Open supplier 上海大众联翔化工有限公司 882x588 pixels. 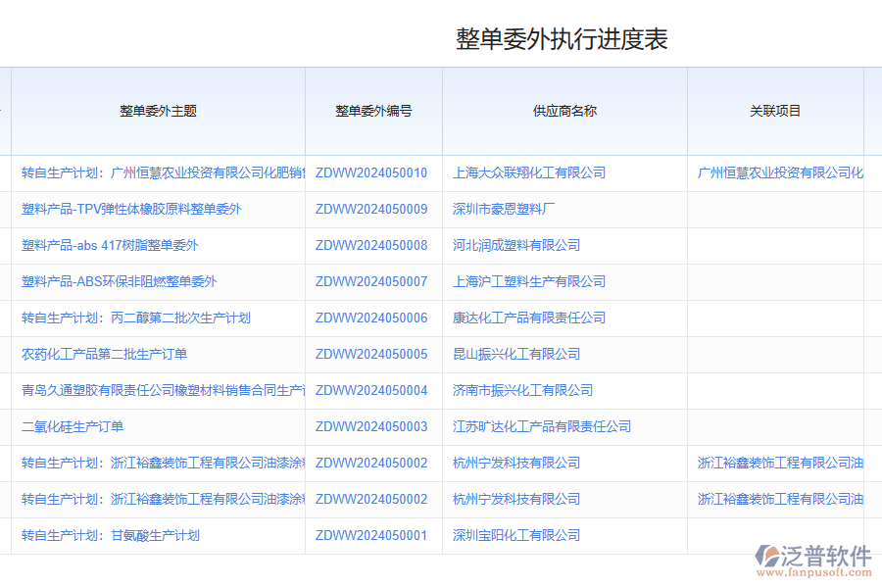530,172
